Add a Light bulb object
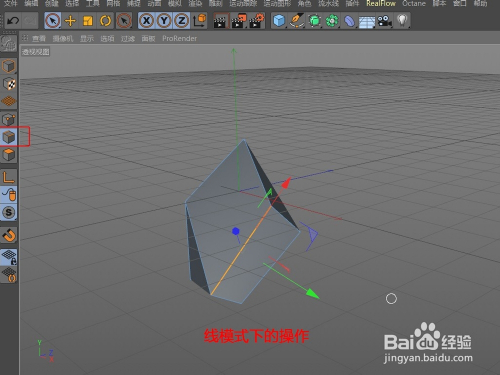 click(402, 21)
